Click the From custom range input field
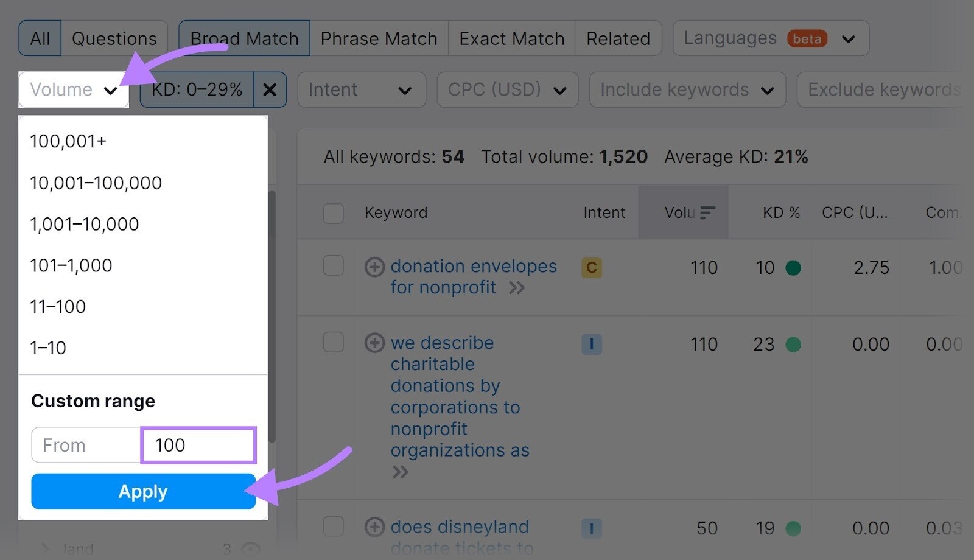Image resolution: width=974 pixels, height=560 pixels. tap(85, 445)
